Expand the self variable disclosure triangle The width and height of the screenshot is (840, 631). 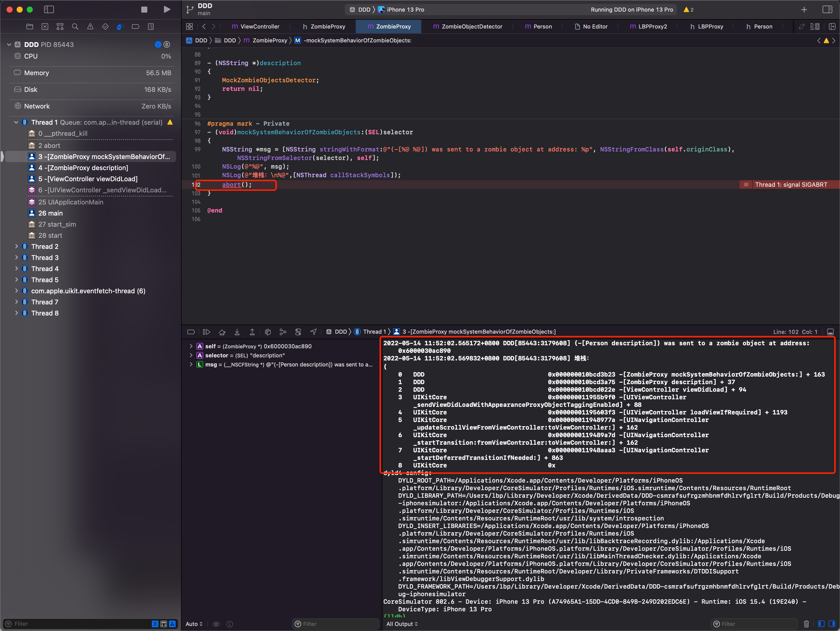[x=191, y=347]
